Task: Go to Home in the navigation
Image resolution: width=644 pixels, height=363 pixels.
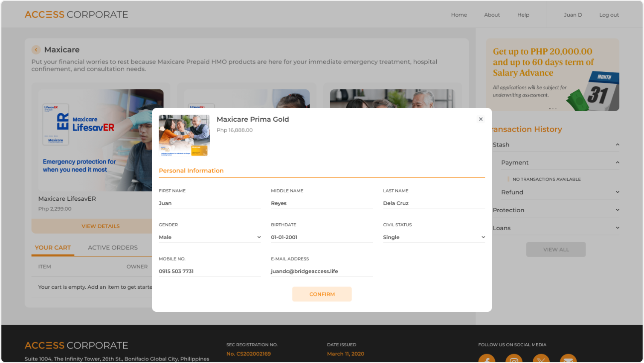Action: click(459, 15)
